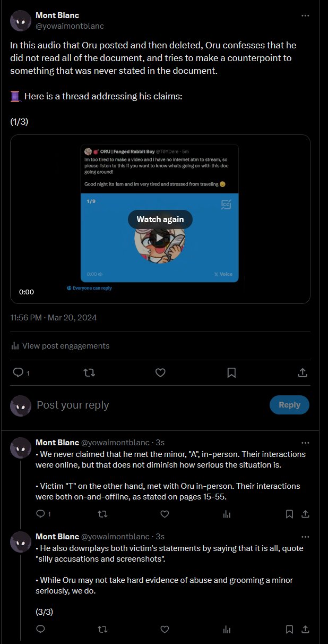
Task: View analytics of the victim "T" reply
Action: click(x=227, y=514)
